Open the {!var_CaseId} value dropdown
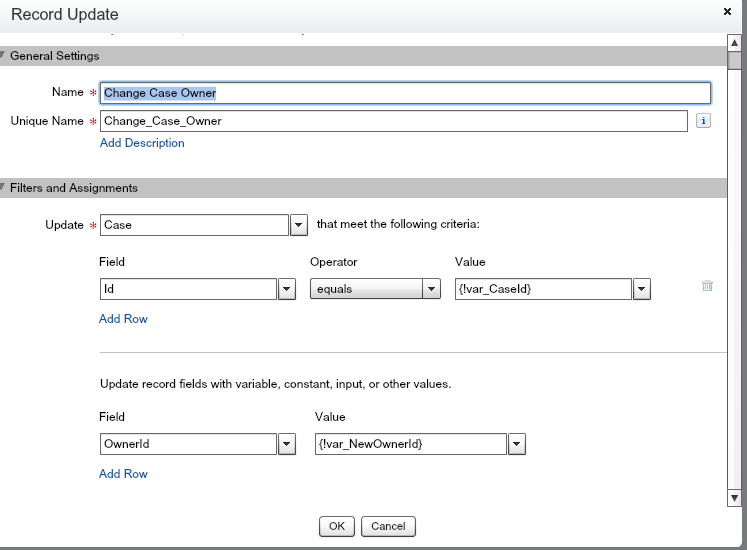The width and height of the screenshot is (747, 550). click(642, 289)
